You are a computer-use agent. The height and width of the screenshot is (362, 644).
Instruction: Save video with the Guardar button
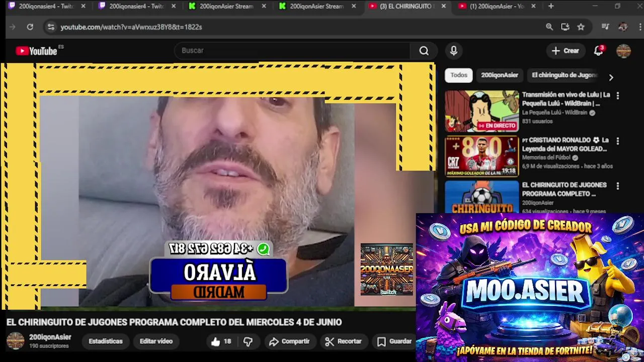394,341
